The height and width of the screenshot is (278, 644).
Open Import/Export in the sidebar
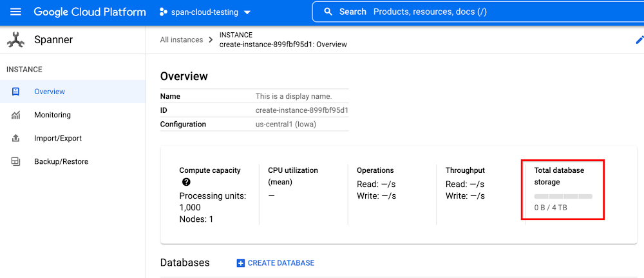[x=58, y=138]
